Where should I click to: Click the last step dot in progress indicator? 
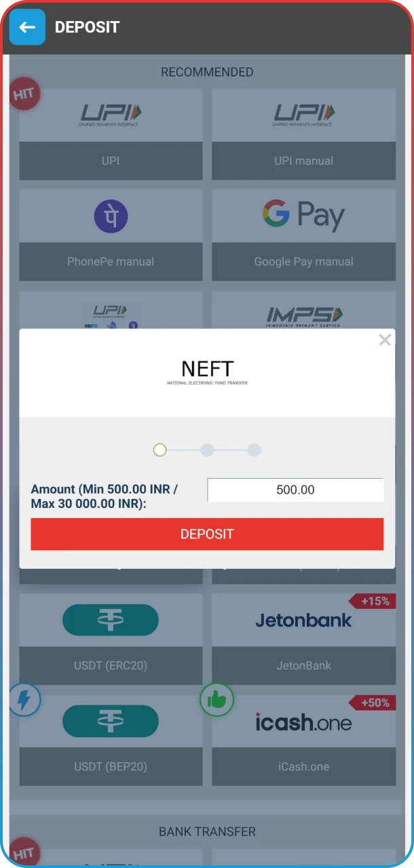coord(254,450)
